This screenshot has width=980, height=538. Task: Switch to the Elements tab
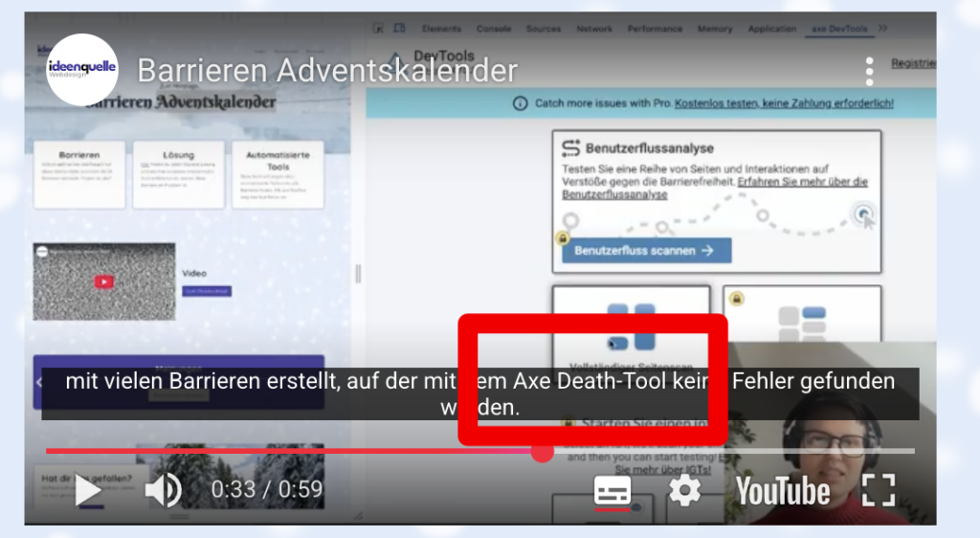(x=441, y=29)
